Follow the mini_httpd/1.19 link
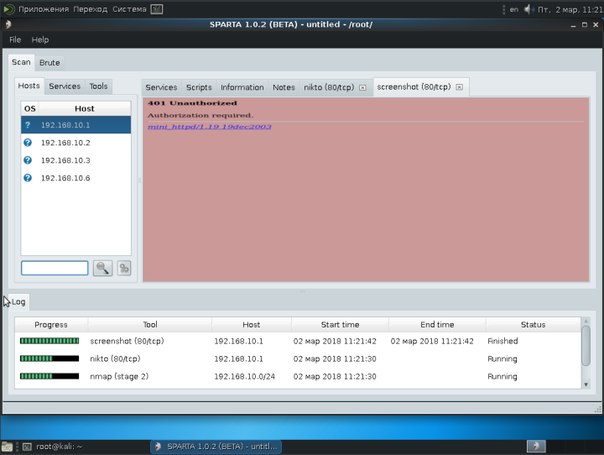 point(209,127)
